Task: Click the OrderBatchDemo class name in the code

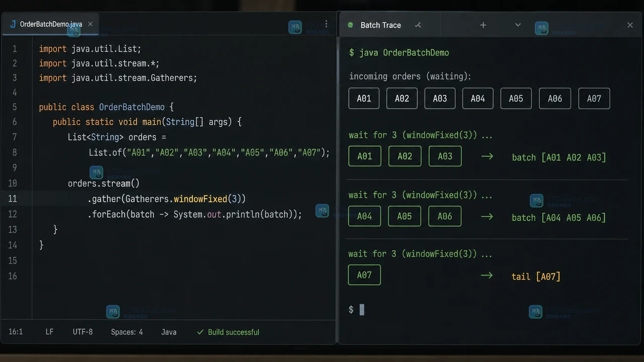Action: click(132, 107)
